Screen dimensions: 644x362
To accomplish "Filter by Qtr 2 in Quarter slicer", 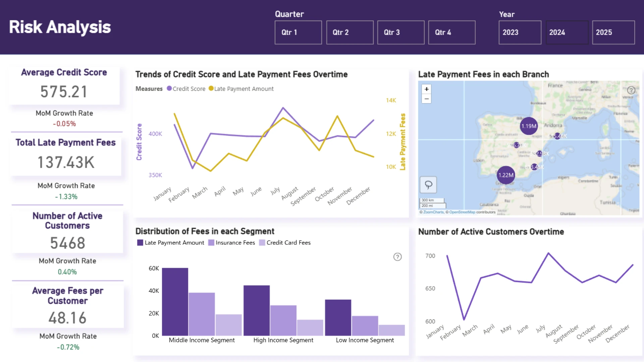I will (x=350, y=33).
